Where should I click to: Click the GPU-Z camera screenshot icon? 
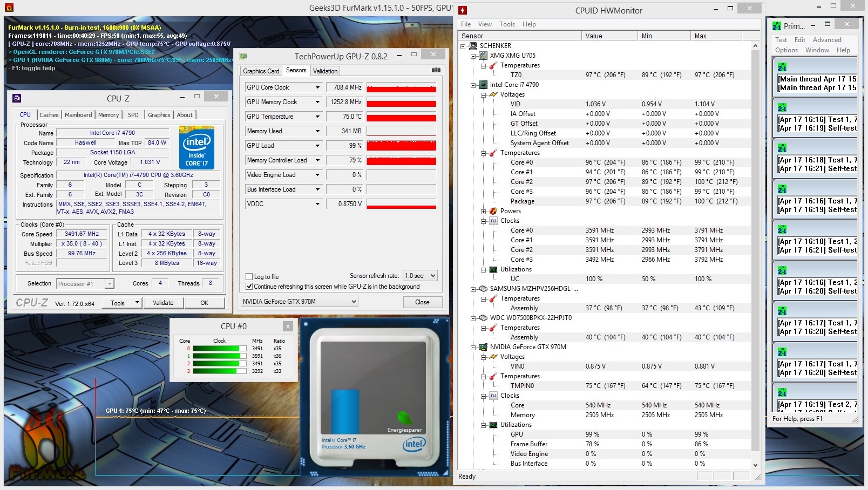[436, 70]
